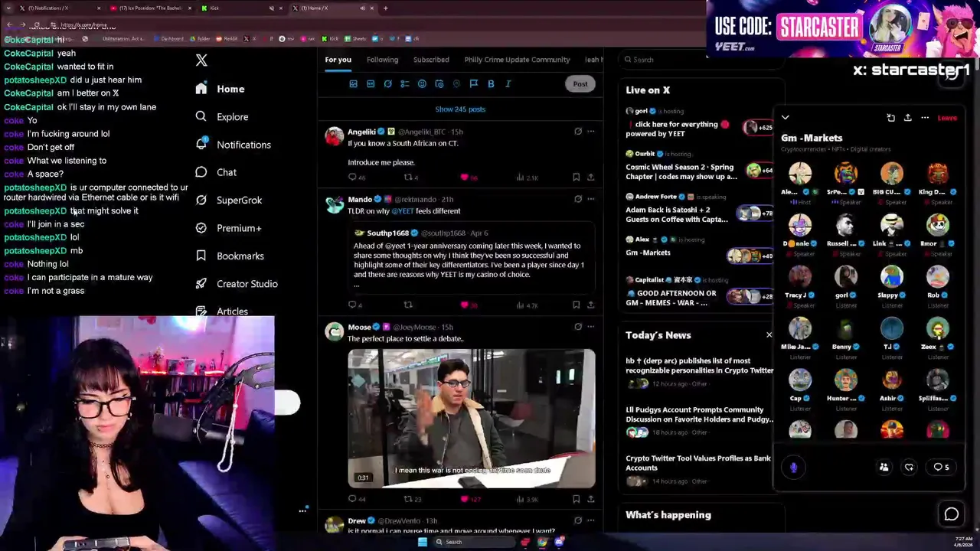
Task: Bookmark Angeliki's post
Action: pyautogui.click(x=576, y=178)
